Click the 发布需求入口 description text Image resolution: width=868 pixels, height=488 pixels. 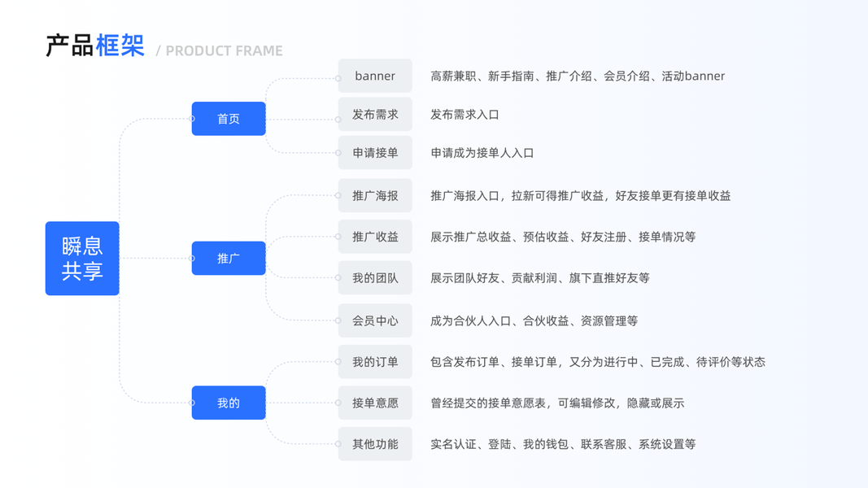pos(465,115)
